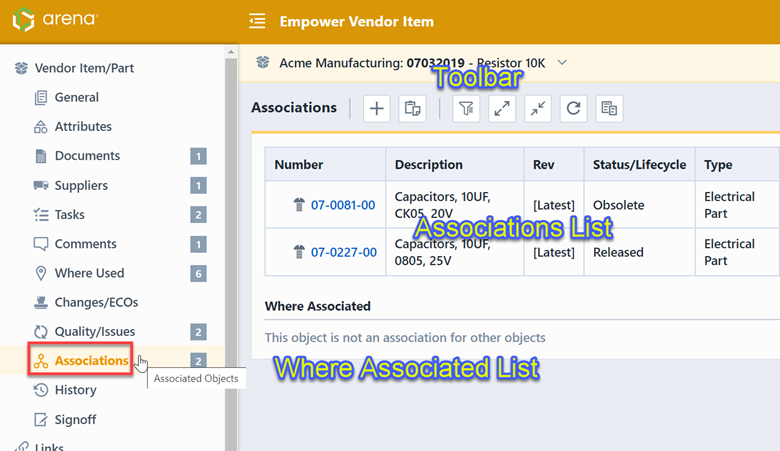Open the History section
Screen dimensions: 780x451
76,390
